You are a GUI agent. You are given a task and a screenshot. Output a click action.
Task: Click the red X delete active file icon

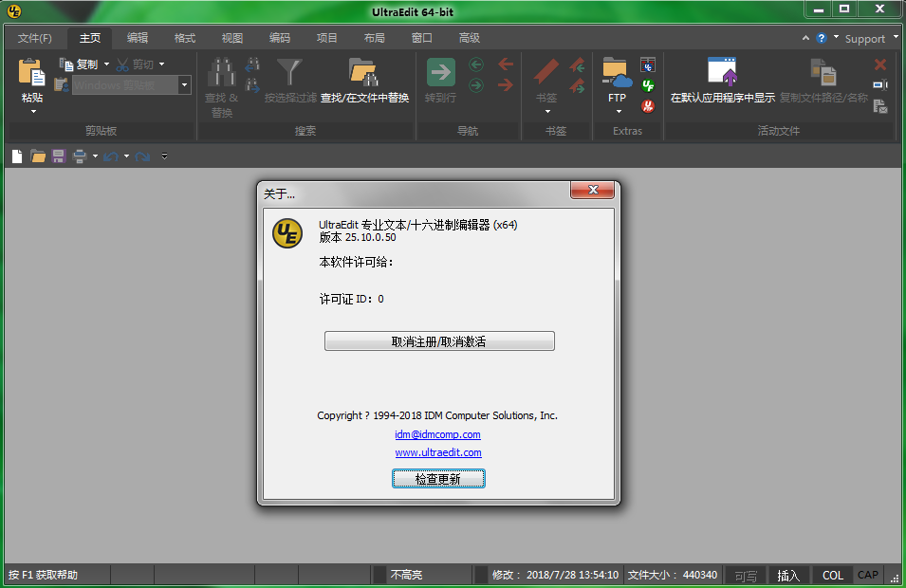coord(880,64)
